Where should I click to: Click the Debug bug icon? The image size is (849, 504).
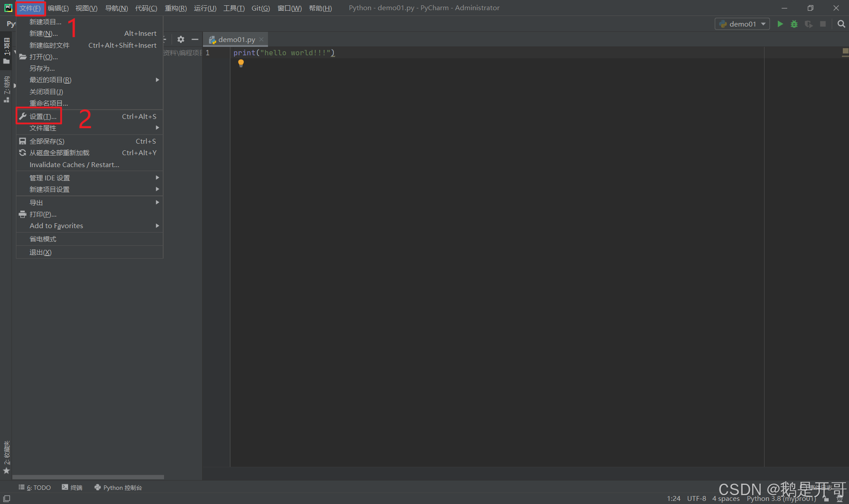click(x=794, y=24)
